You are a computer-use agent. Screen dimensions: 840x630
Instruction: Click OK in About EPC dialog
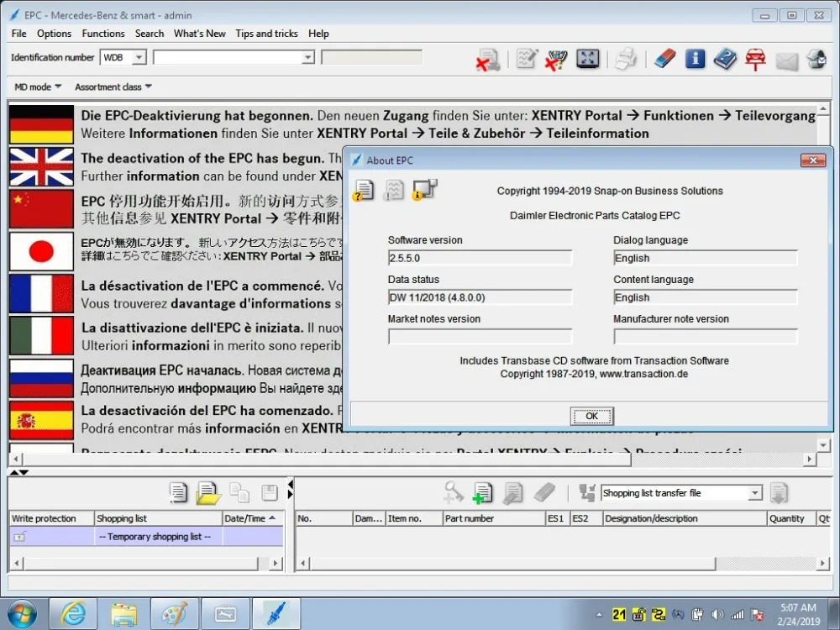(x=591, y=416)
